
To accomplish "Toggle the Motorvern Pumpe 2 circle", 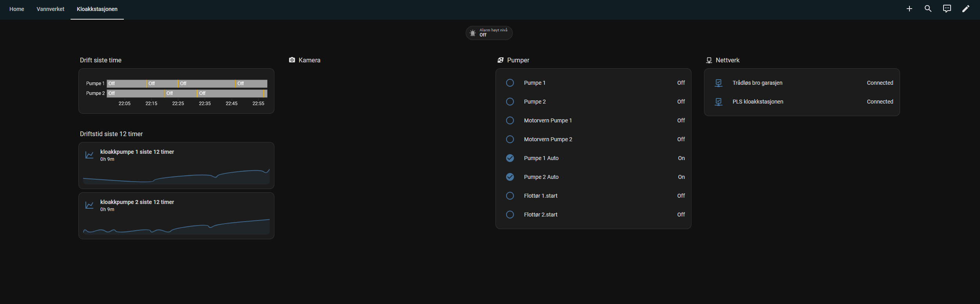I will (510, 139).
